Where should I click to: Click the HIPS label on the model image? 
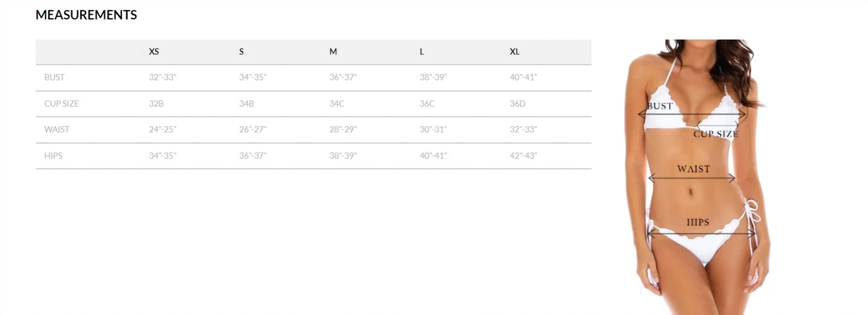tap(698, 222)
